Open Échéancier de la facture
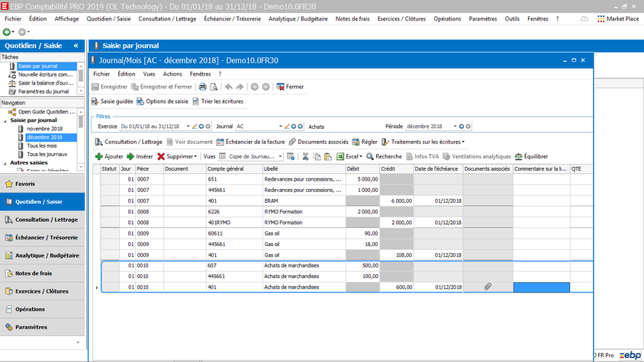Screen dimensions: 644x362 250,142
